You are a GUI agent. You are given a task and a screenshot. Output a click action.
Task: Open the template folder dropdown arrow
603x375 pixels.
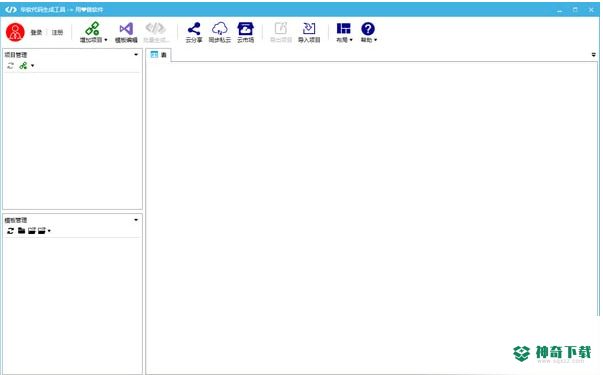[49, 231]
